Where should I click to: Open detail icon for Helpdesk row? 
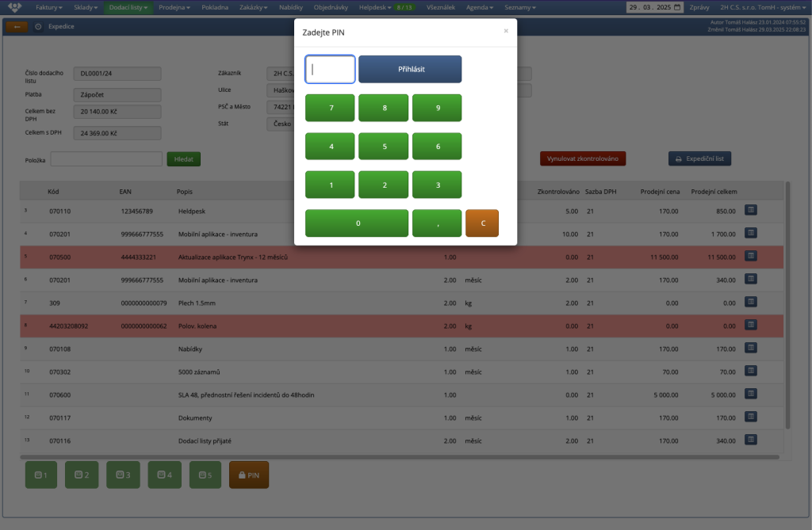(x=751, y=211)
